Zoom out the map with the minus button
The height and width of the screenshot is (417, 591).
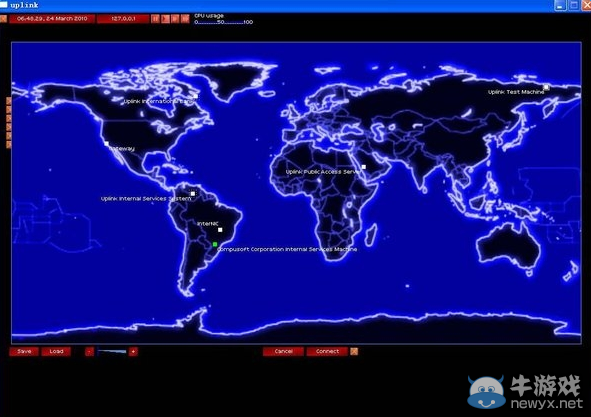[89, 352]
